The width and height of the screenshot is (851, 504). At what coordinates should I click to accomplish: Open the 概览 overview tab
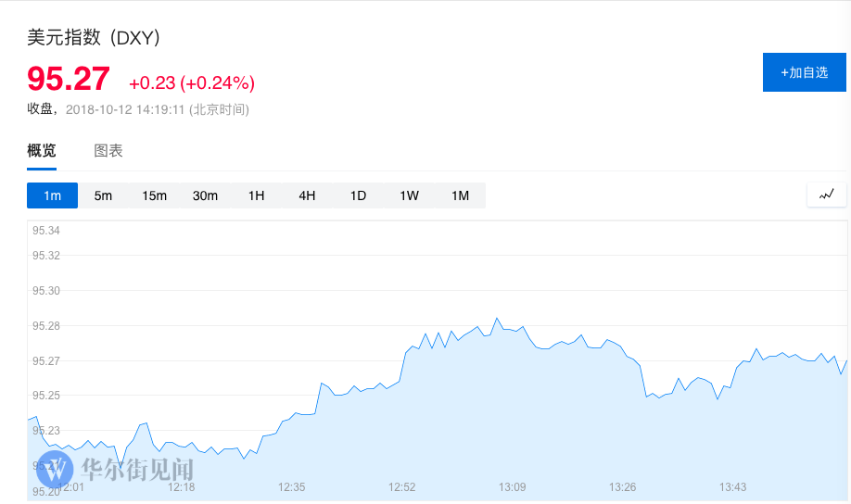click(42, 151)
